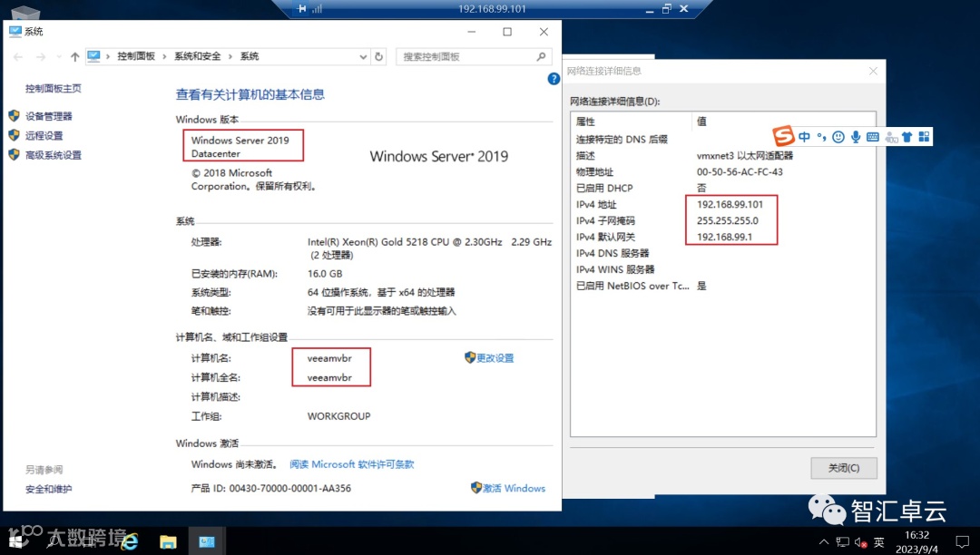Click the 搜索控制面板 search field
This screenshot has width=980, height=555.
click(473, 57)
